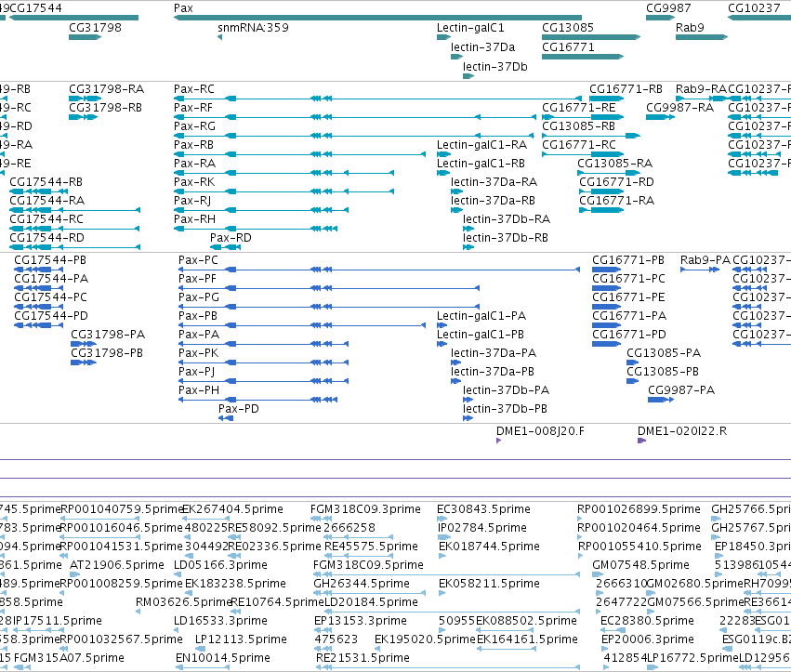
Task: Open the Pax-RG transcript label
Action: (194, 126)
